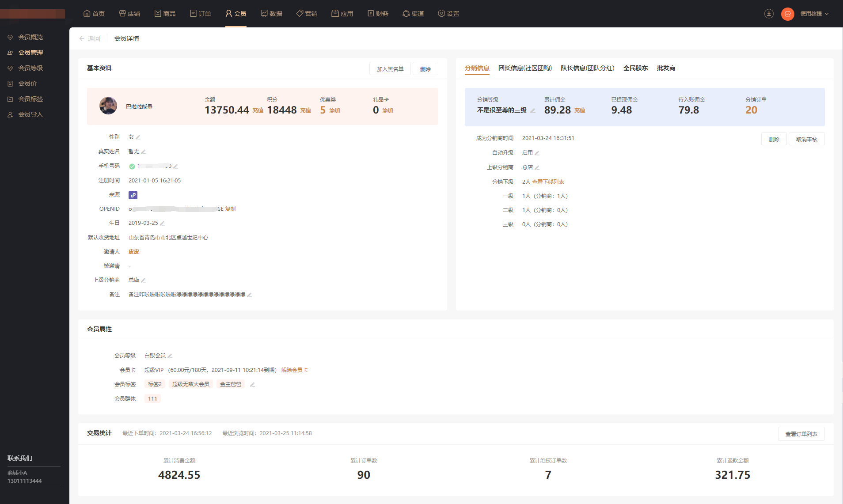Select 会员等级 in the sidebar
The height and width of the screenshot is (504, 843).
tap(30, 68)
